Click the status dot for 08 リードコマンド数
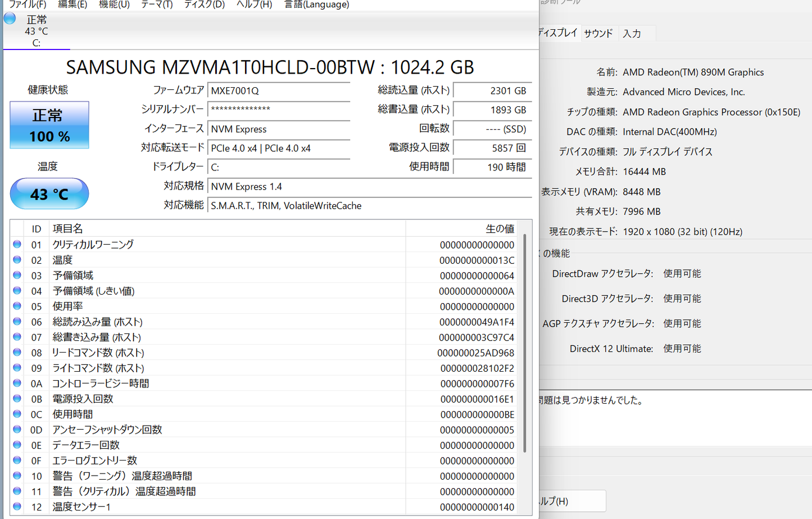This screenshot has height=519, width=812. click(x=17, y=353)
